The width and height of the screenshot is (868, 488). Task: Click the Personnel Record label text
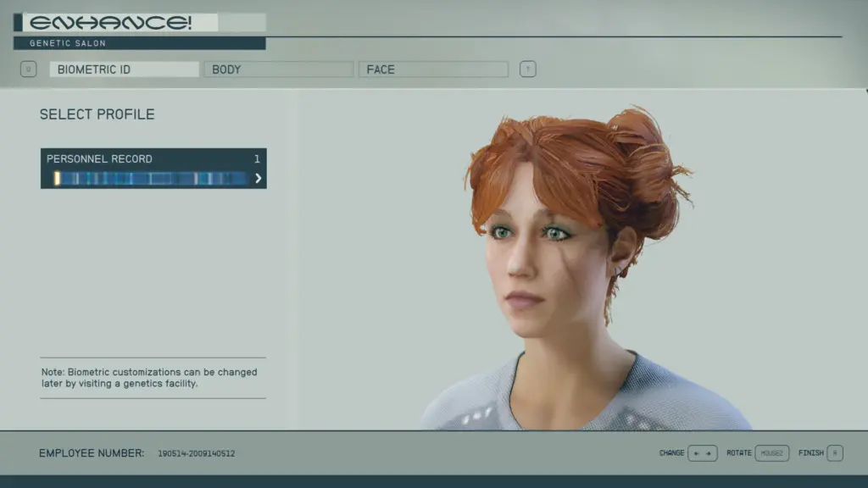pos(99,159)
